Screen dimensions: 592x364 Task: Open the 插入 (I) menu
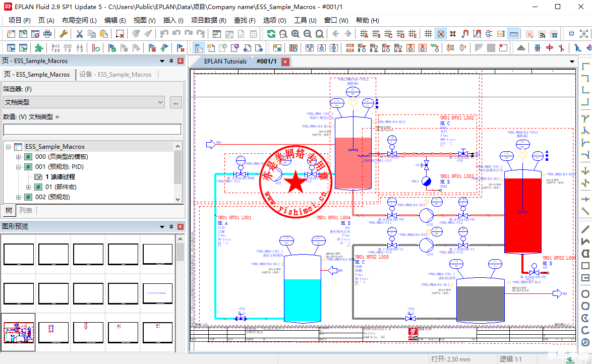point(173,20)
